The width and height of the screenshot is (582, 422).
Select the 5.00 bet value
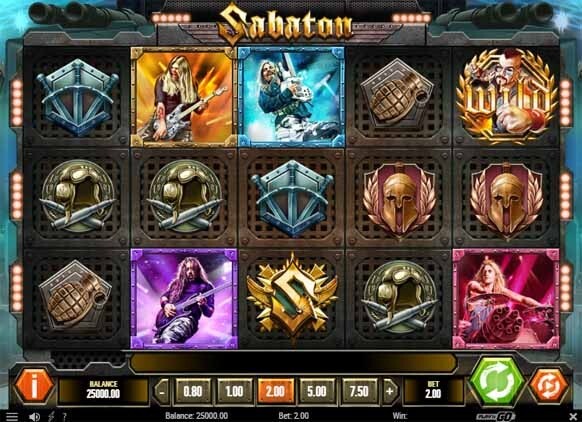tap(317, 391)
